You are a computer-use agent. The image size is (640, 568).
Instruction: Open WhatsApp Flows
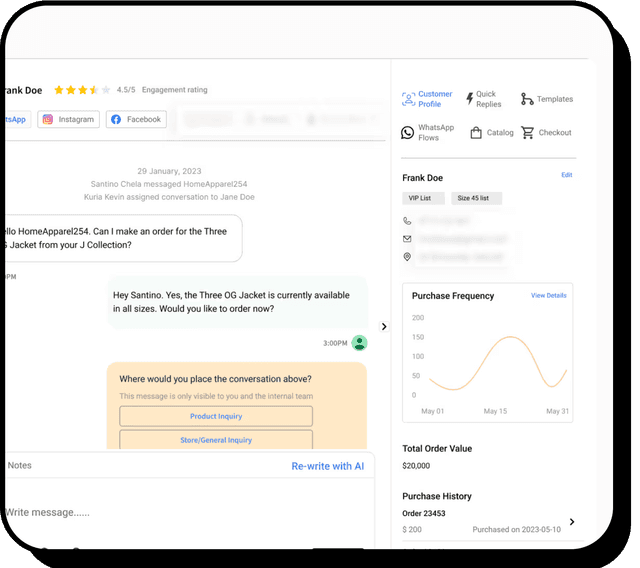pos(408,133)
